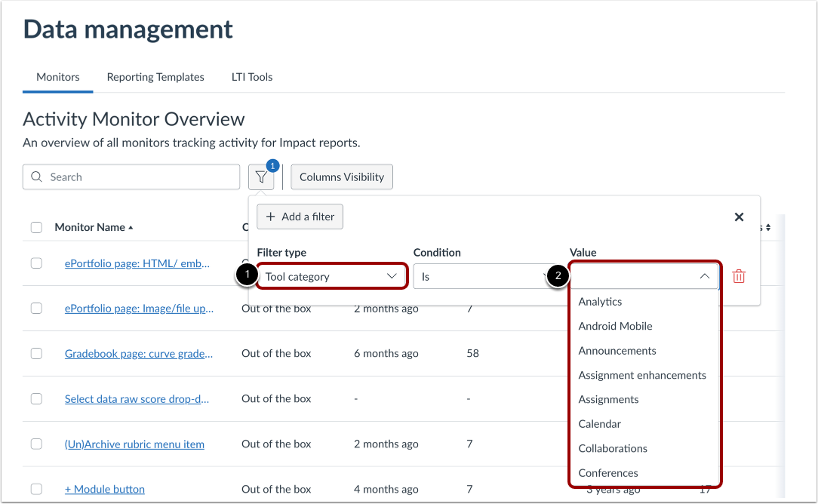Click the Add a filter button
This screenshot has width=818, height=504.
click(300, 217)
